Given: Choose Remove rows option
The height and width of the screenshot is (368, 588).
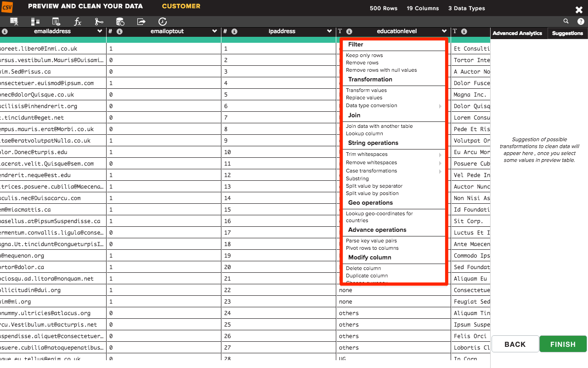Looking at the screenshot, I should point(362,63).
